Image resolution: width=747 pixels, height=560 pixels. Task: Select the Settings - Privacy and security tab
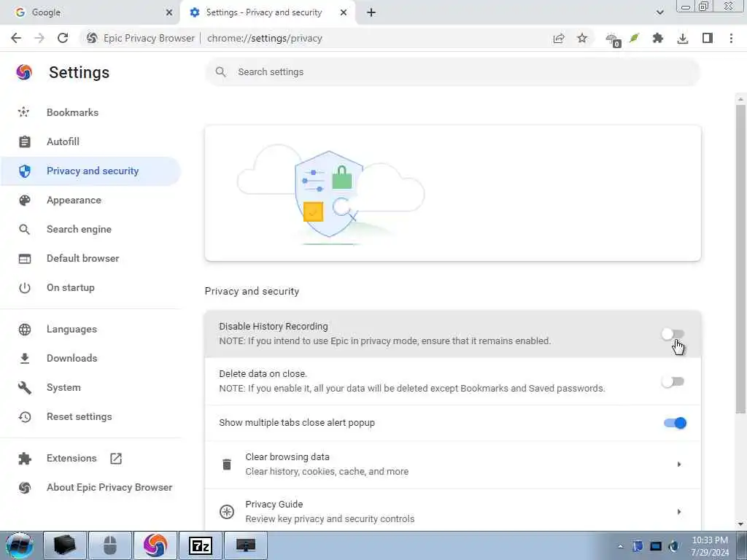click(x=267, y=12)
